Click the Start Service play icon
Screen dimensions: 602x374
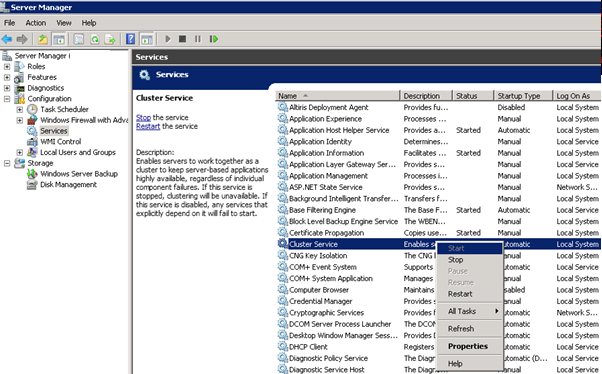[168, 39]
